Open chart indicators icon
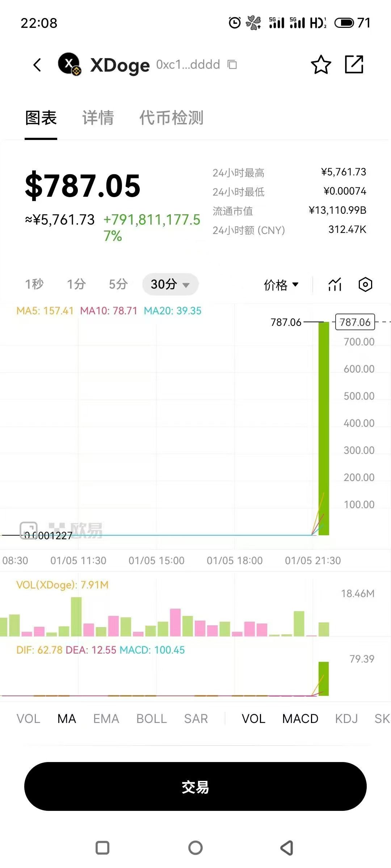 pos(335,285)
